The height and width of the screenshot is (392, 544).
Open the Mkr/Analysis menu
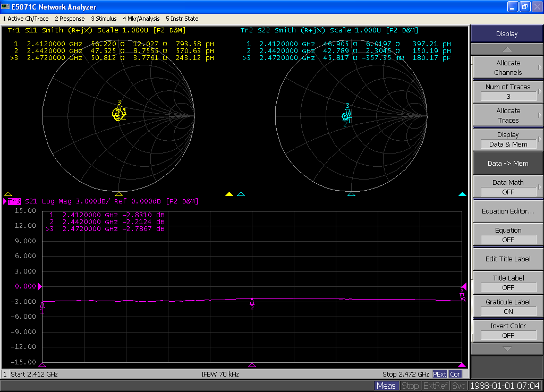[141, 19]
